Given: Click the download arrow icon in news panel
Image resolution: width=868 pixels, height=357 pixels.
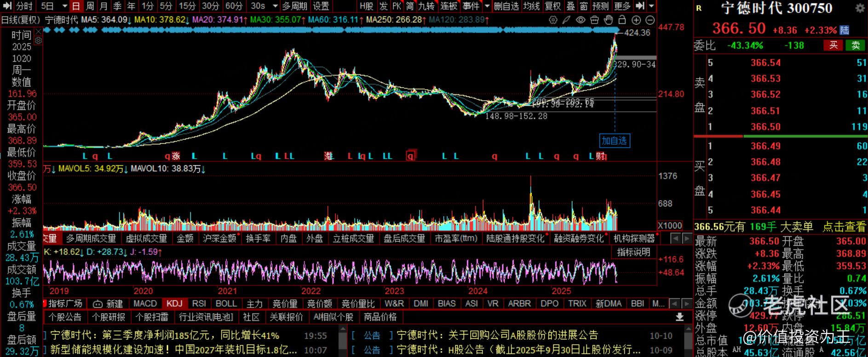Looking at the screenshot, I should 679,317.
